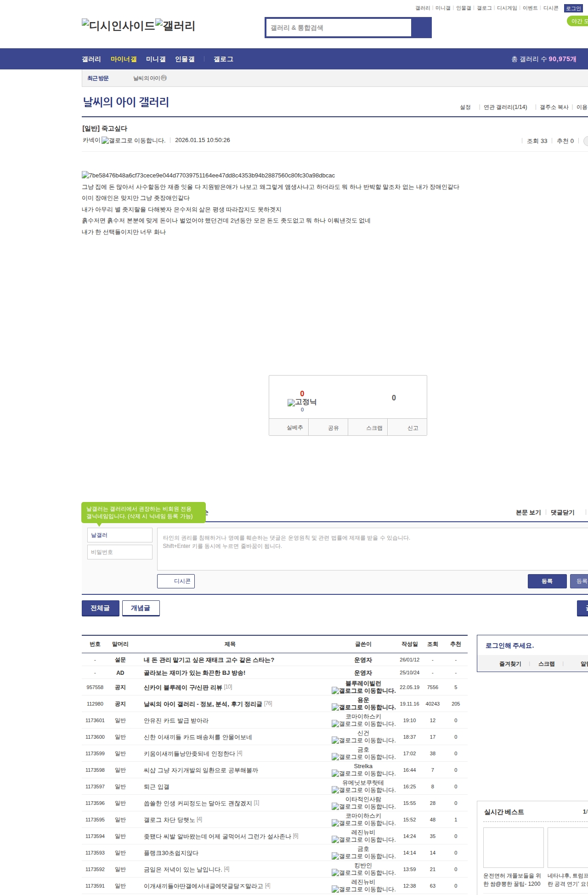Open the gallog icon next to author 카넥이

tap(133, 141)
